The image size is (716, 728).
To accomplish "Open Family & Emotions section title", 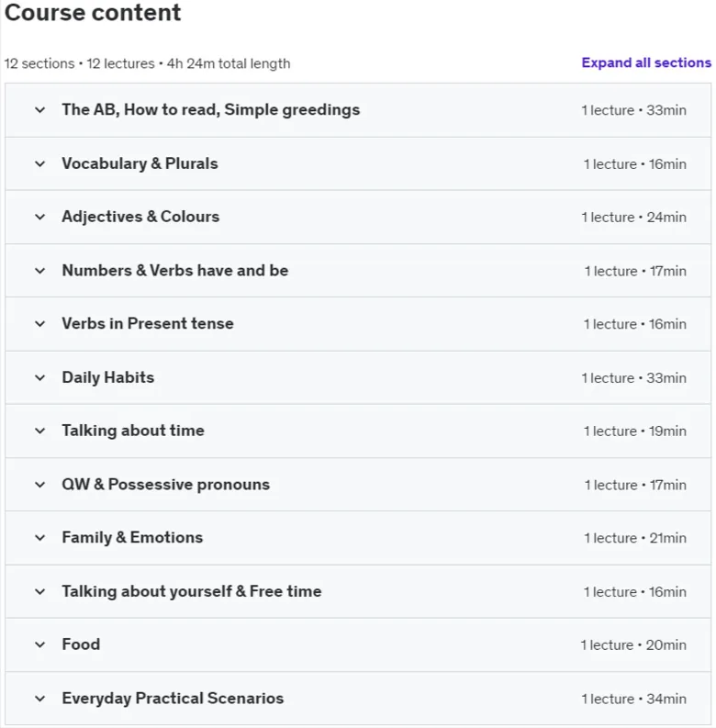I will point(132,538).
